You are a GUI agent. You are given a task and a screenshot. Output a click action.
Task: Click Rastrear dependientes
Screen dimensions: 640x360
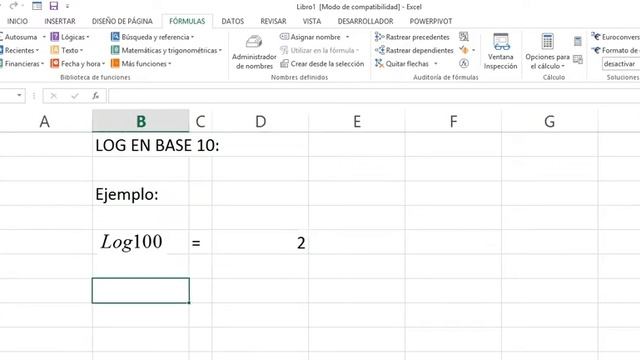coord(414,50)
